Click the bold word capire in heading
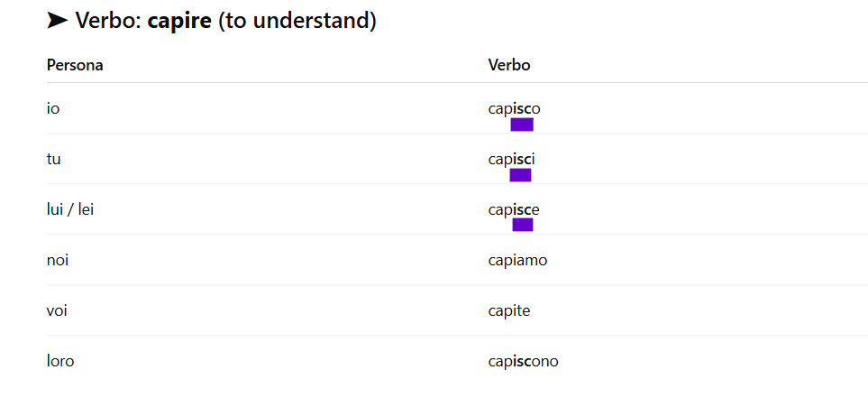868x416 pixels. point(179,21)
